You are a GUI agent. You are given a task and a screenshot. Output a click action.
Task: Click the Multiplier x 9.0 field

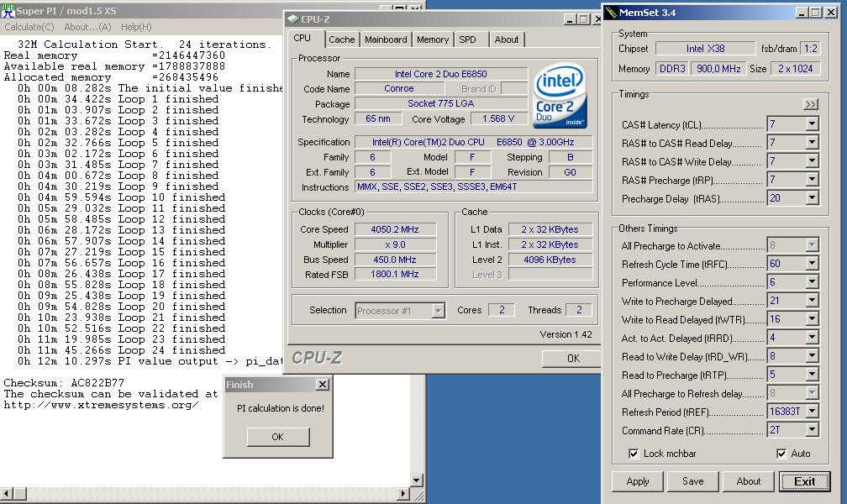pyautogui.click(x=394, y=244)
